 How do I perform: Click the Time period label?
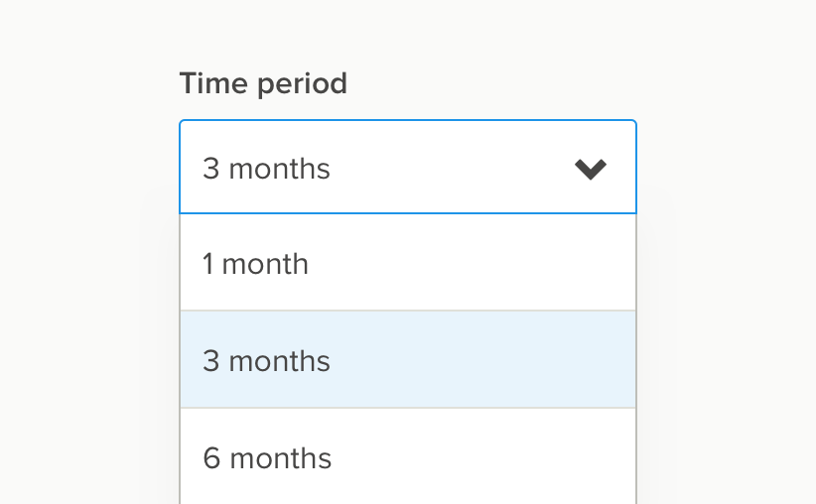263,83
